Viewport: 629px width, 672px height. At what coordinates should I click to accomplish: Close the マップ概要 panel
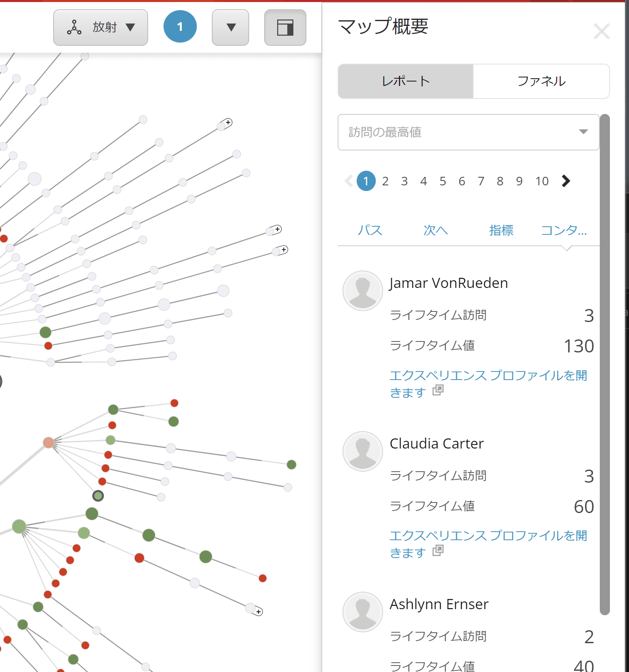point(601,31)
